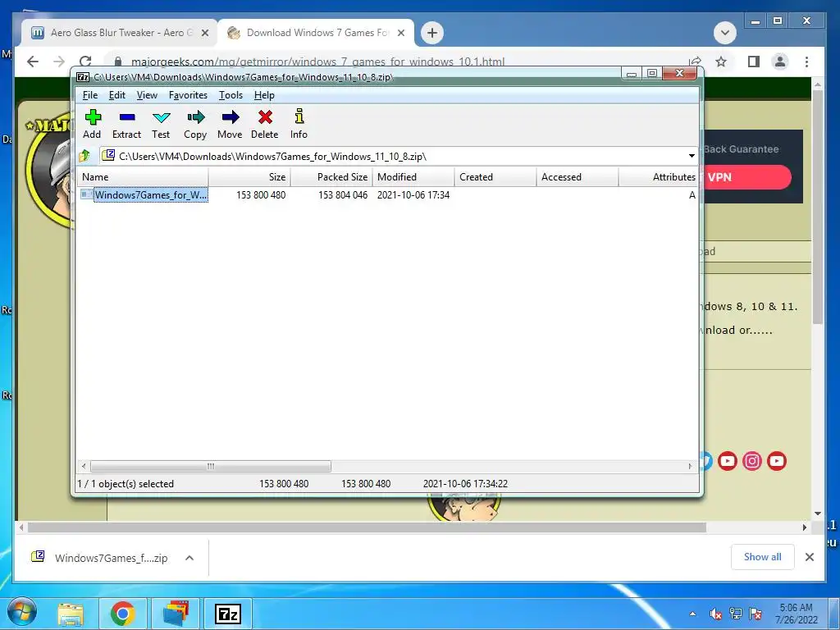Select the Windows7Games_for_W... file entry
840x630 pixels.
coord(151,195)
